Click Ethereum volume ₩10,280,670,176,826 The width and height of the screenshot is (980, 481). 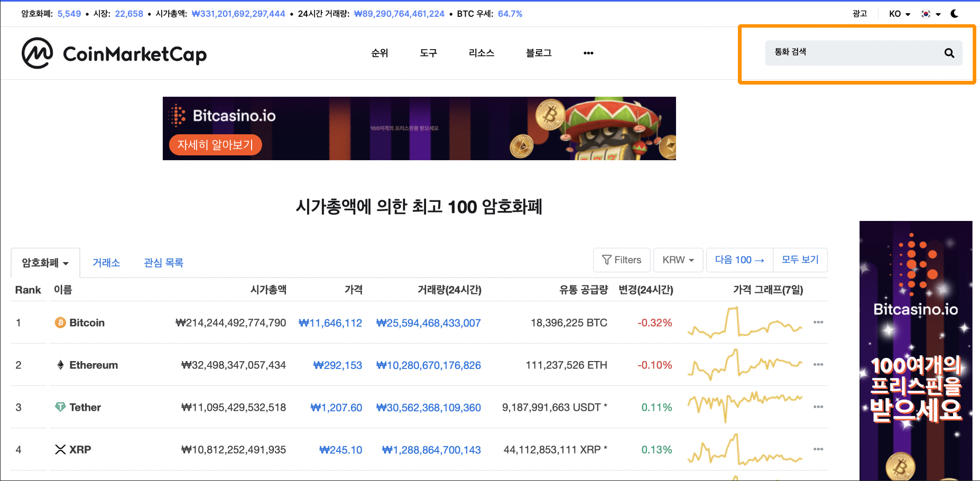[x=428, y=365]
